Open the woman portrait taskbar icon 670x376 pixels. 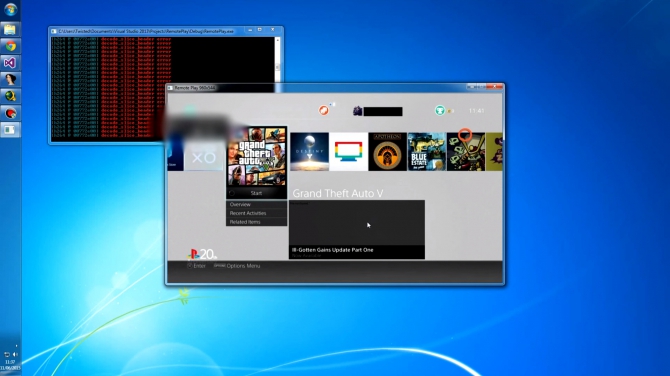tap(10, 79)
